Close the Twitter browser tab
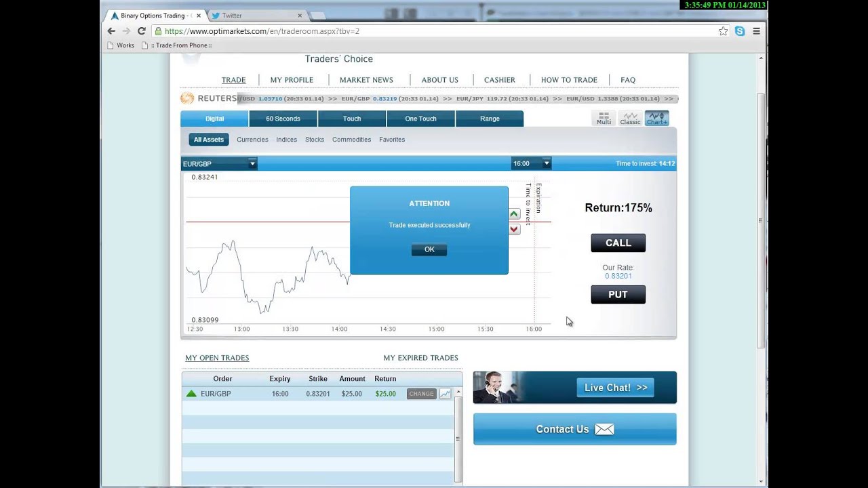Screen dimensions: 868x488 tap(300, 16)
